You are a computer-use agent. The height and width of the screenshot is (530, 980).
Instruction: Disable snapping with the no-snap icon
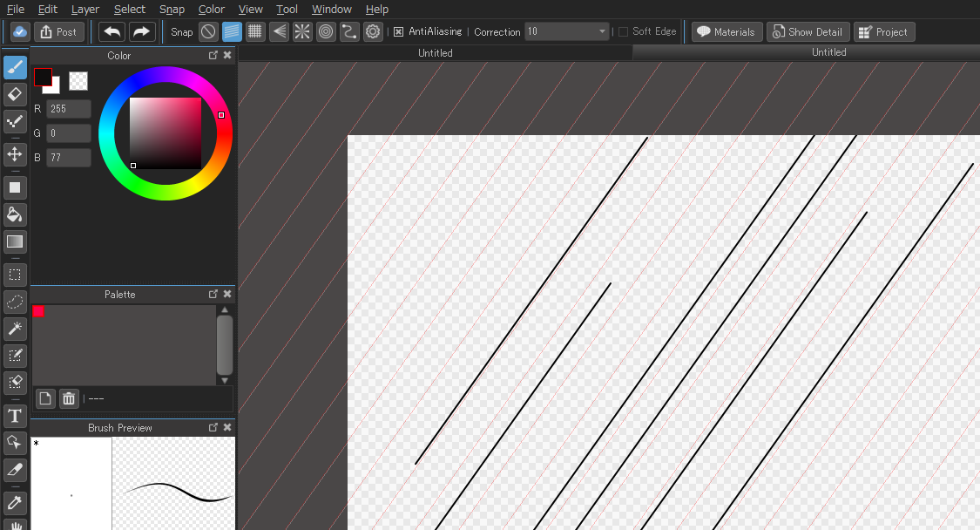click(x=207, y=31)
